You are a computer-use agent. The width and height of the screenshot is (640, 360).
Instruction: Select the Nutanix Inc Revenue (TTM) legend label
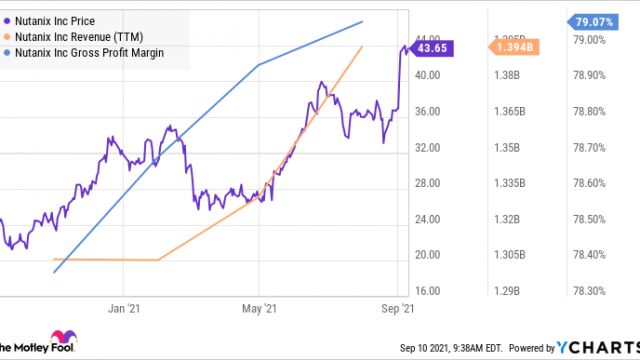click(79, 37)
